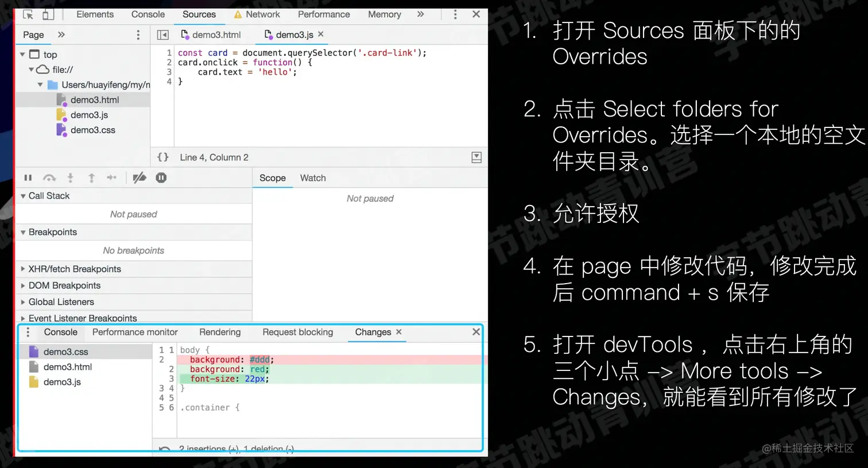Screen dimensions: 868x468
Task: Click the red color value in diff
Action: [x=257, y=369]
